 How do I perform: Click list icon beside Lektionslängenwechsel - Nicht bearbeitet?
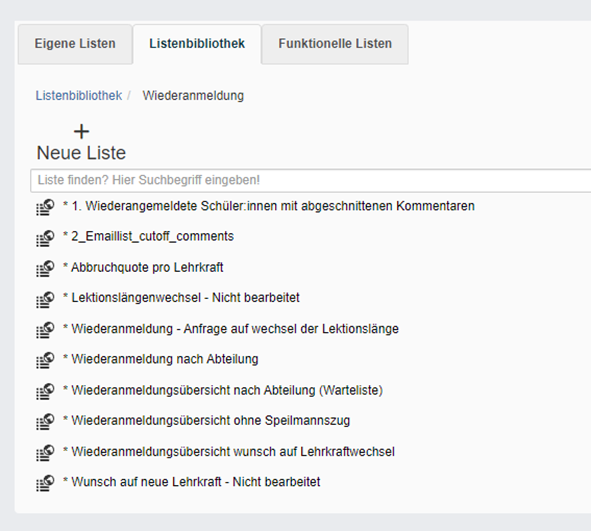45,299
